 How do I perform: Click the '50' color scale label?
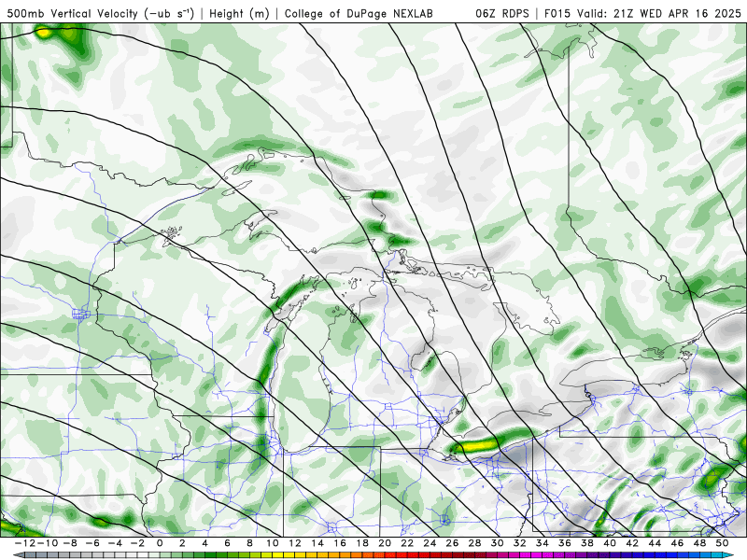click(x=722, y=543)
